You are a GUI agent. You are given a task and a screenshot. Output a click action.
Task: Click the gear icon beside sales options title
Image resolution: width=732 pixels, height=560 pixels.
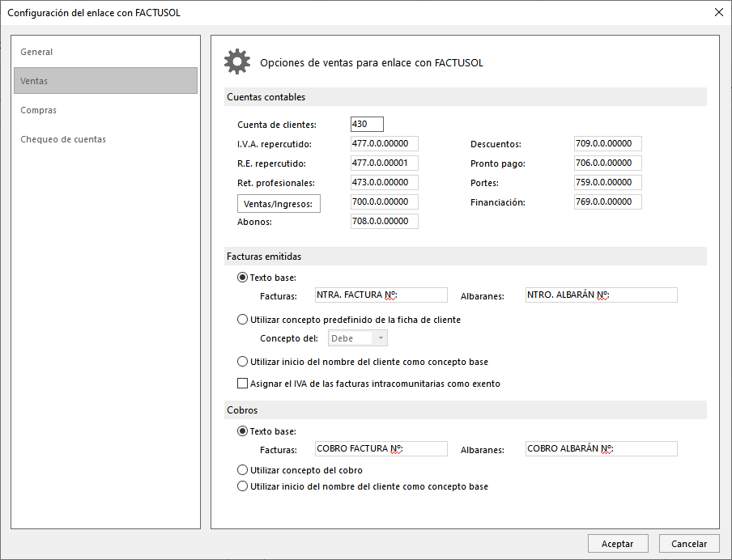(237, 62)
